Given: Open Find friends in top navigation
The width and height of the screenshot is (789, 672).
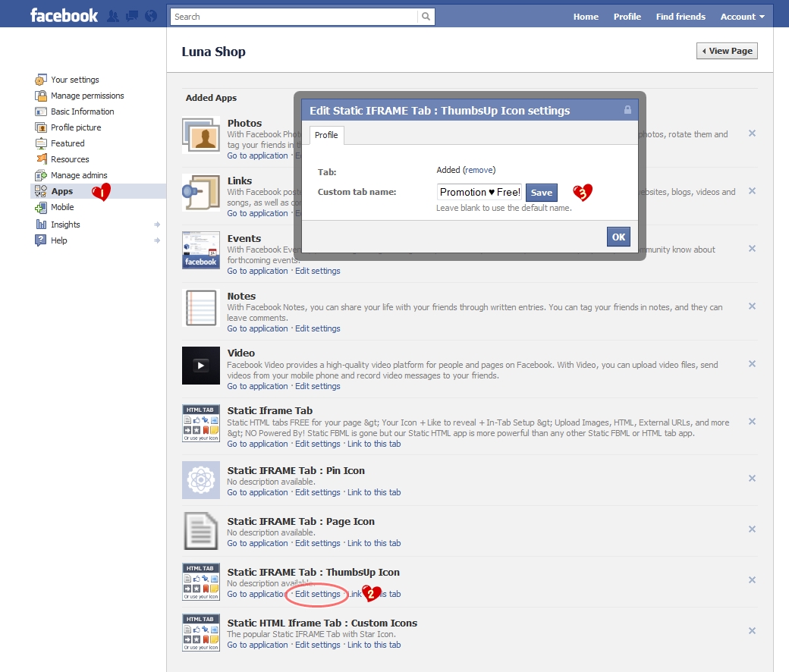Looking at the screenshot, I should point(681,17).
